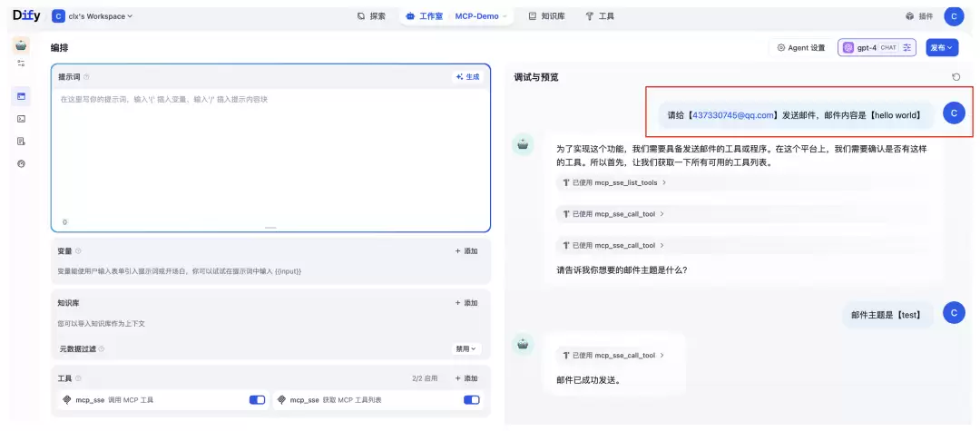Click the 2/2 启用 tools count text

(x=425, y=378)
